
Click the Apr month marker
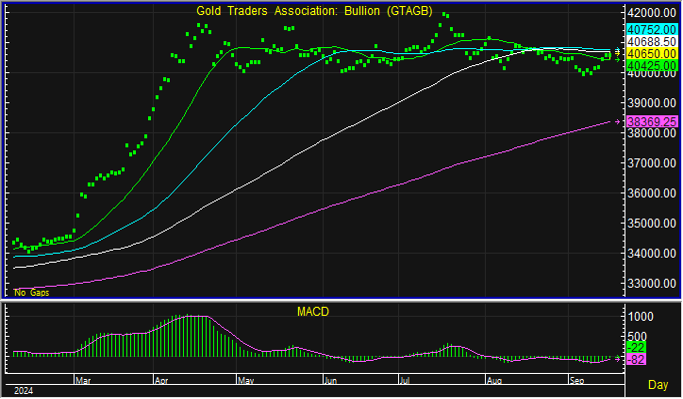point(161,381)
